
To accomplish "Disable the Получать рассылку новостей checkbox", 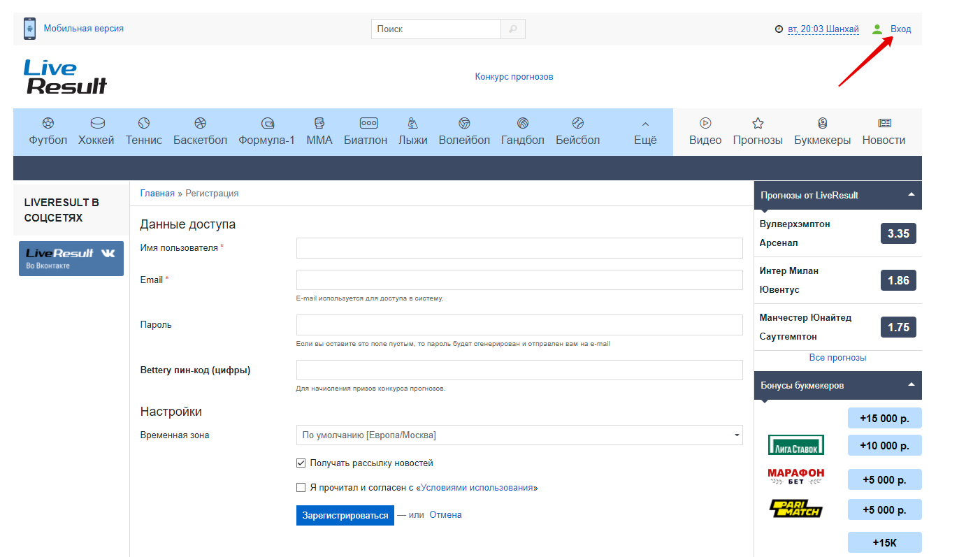I will point(301,463).
